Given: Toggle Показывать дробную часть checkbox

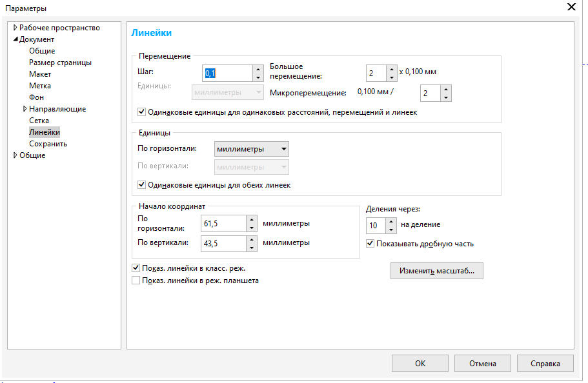Looking at the screenshot, I should (370, 244).
